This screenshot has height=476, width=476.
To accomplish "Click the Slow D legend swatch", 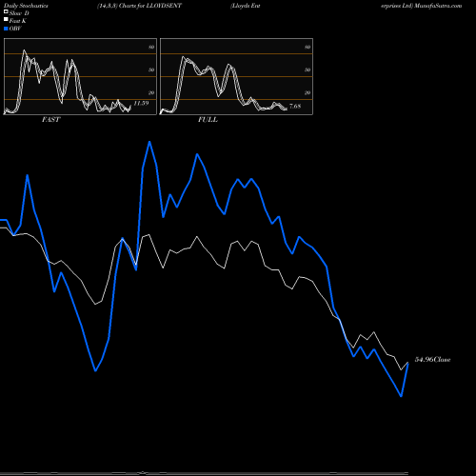I will (6, 12).
